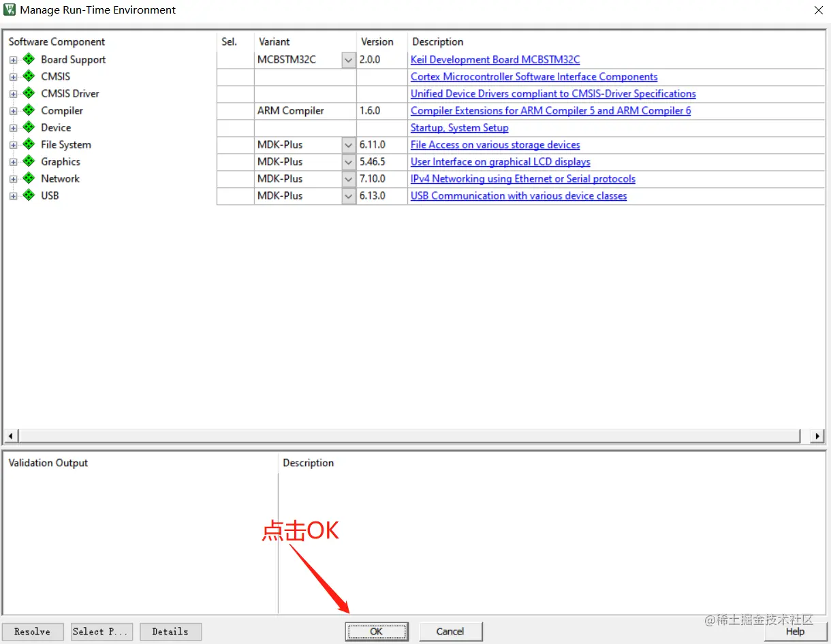Image resolution: width=831 pixels, height=644 pixels.
Task: Click version 5.46.5 cell
Action: [382, 162]
